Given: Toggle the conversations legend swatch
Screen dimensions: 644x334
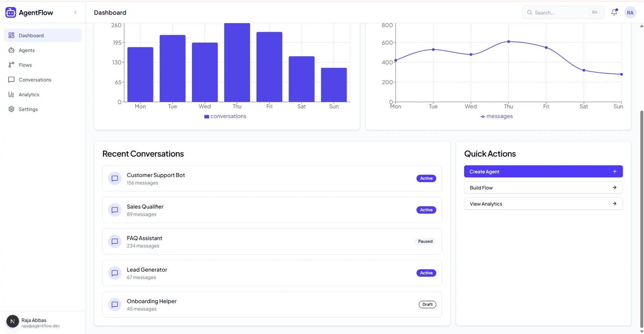Looking at the screenshot, I should coord(206,117).
